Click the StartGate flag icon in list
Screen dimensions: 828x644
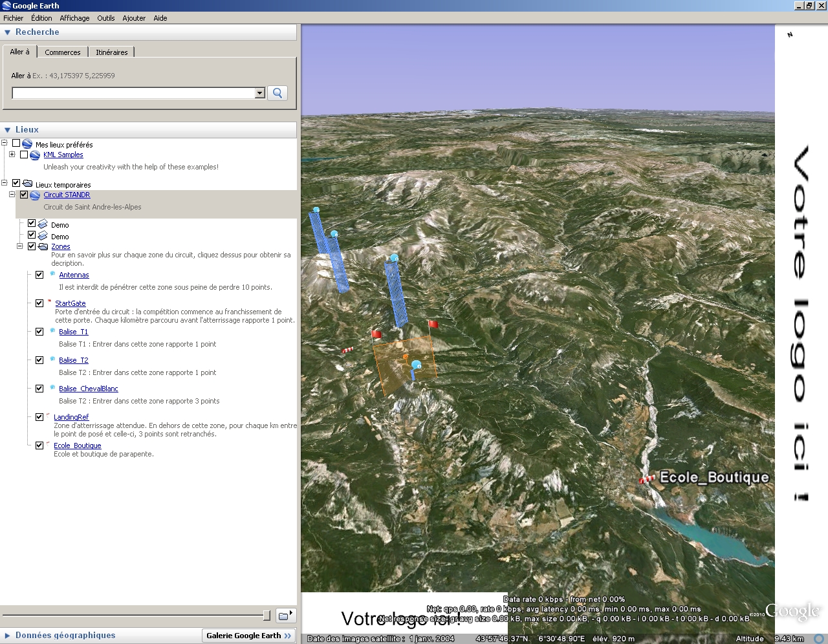[x=49, y=301]
